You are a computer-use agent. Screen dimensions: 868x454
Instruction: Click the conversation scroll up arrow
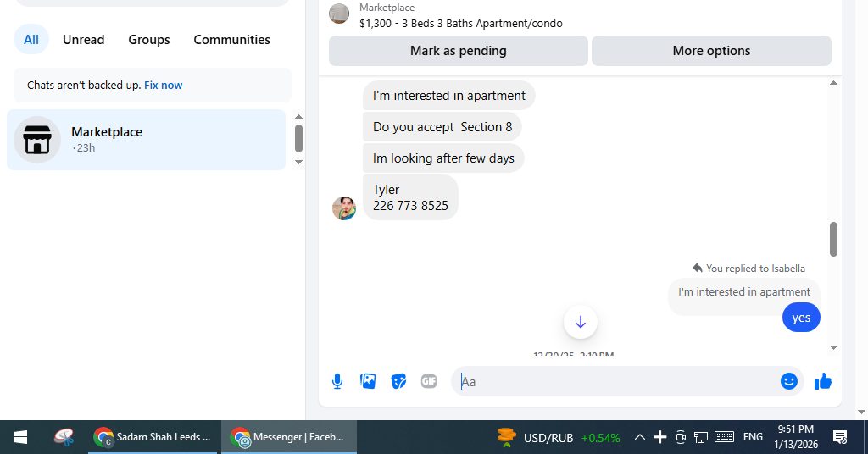(834, 83)
